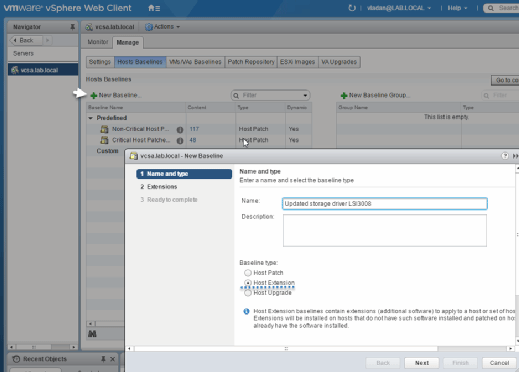Click the Content column header

tap(210, 107)
